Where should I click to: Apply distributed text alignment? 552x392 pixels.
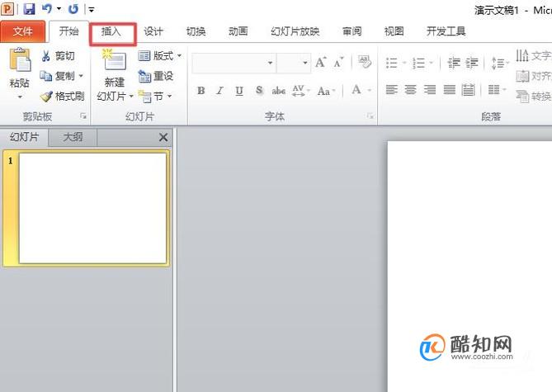point(468,90)
